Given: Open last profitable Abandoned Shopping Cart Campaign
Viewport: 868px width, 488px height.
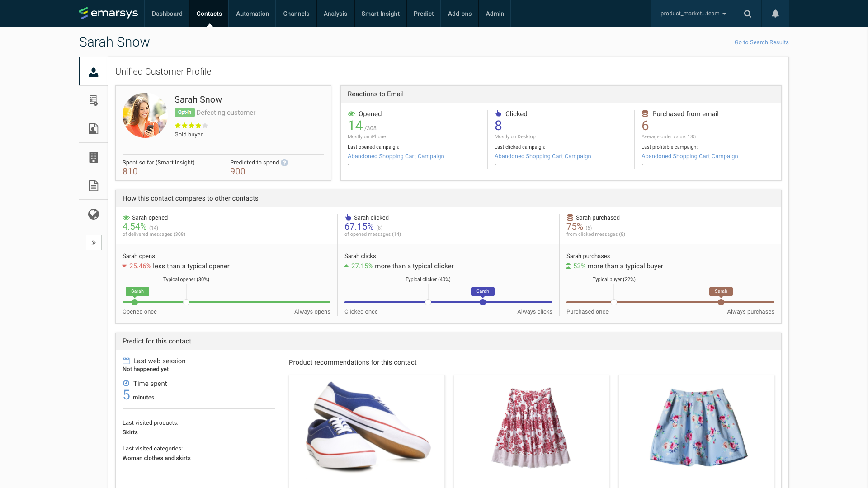Looking at the screenshot, I should point(689,156).
